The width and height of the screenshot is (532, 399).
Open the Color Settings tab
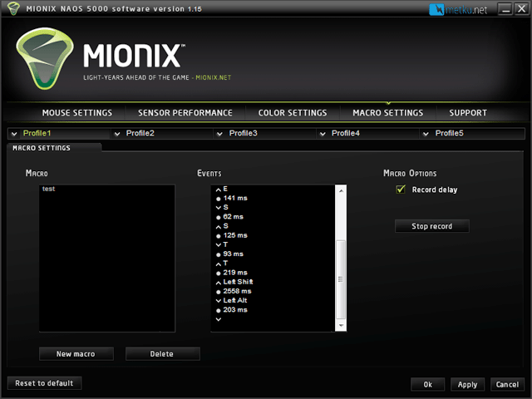pyautogui.click(x=293, y=113)
